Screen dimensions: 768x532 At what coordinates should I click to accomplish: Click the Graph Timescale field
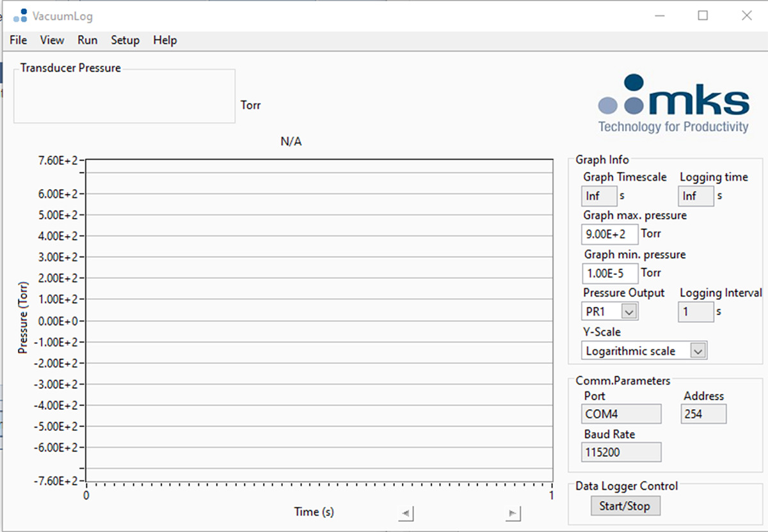(x=600, y=196)
